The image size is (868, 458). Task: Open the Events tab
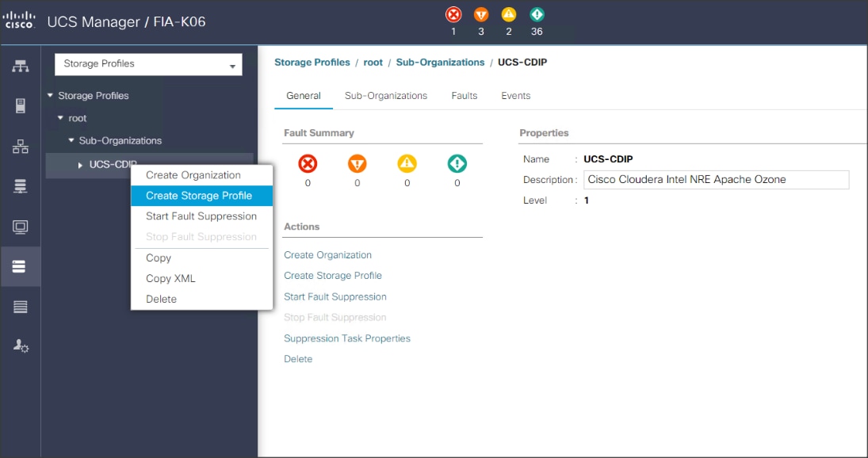pos(515,95)
